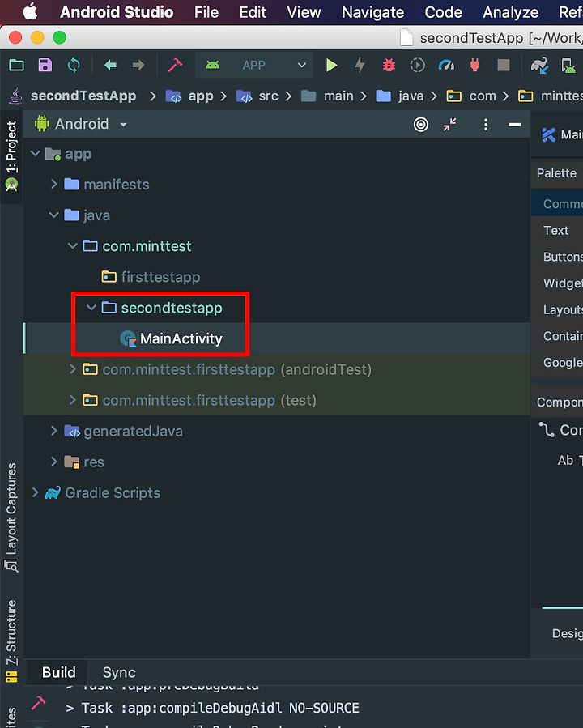Collapse secondtestapp package
This screenshot has width=583, height=728.
click(x=91, y=308)
